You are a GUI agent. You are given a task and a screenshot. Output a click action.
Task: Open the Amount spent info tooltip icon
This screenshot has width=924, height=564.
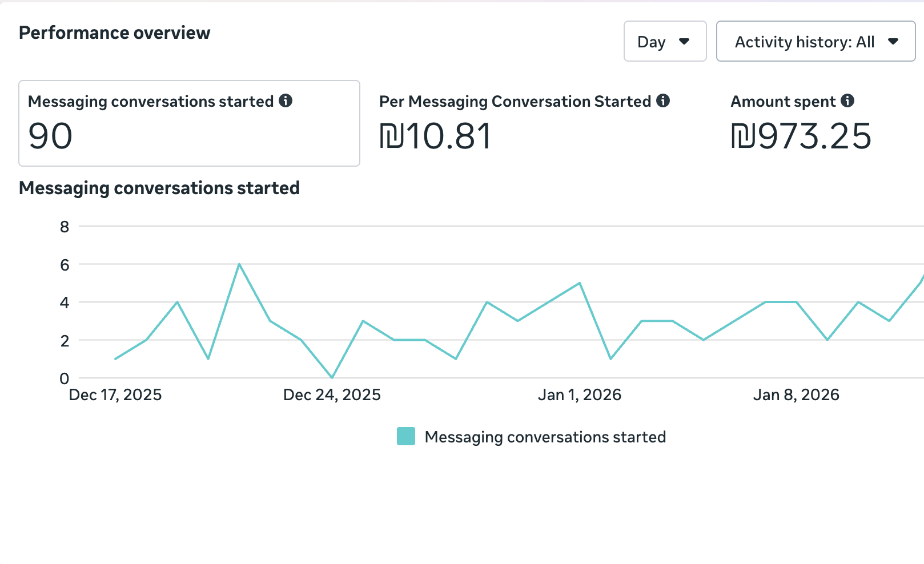(x=847, y=101)
